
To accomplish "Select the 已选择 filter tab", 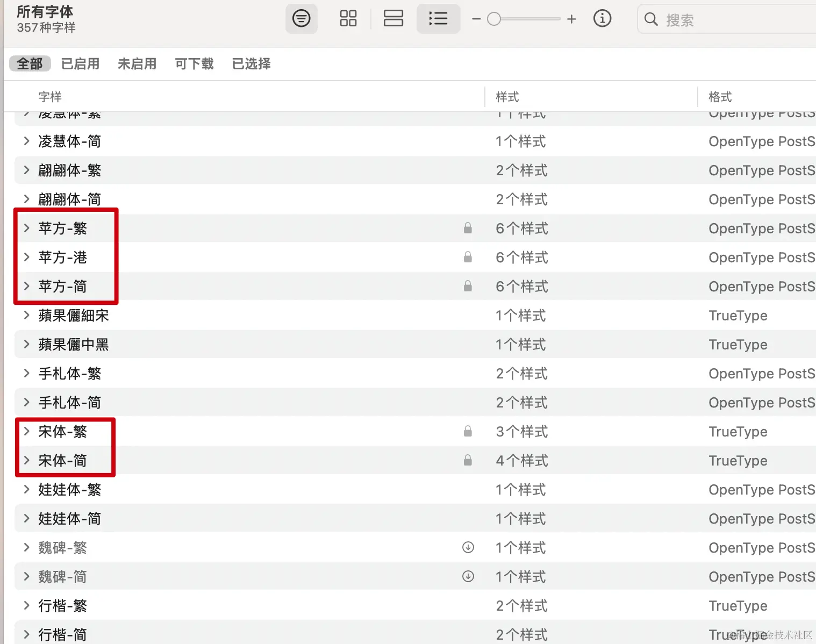I will pyautogui.click(x=251, y=63).
